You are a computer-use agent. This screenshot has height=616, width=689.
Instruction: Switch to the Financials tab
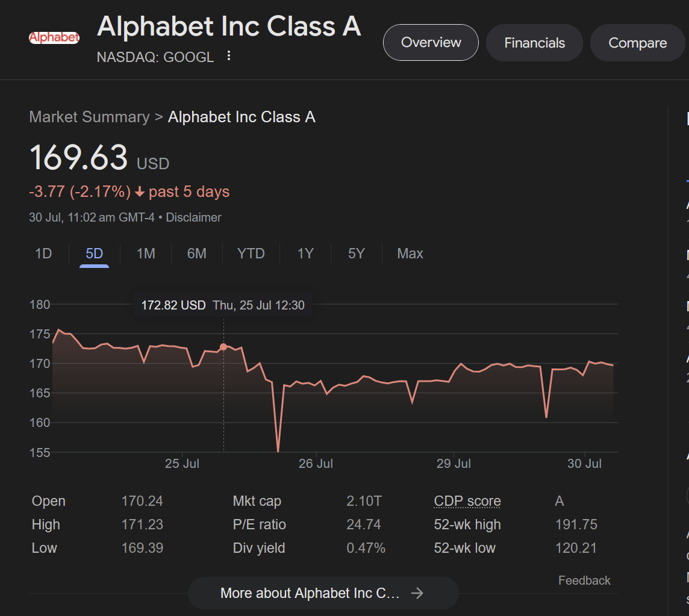tap(534, 43)
